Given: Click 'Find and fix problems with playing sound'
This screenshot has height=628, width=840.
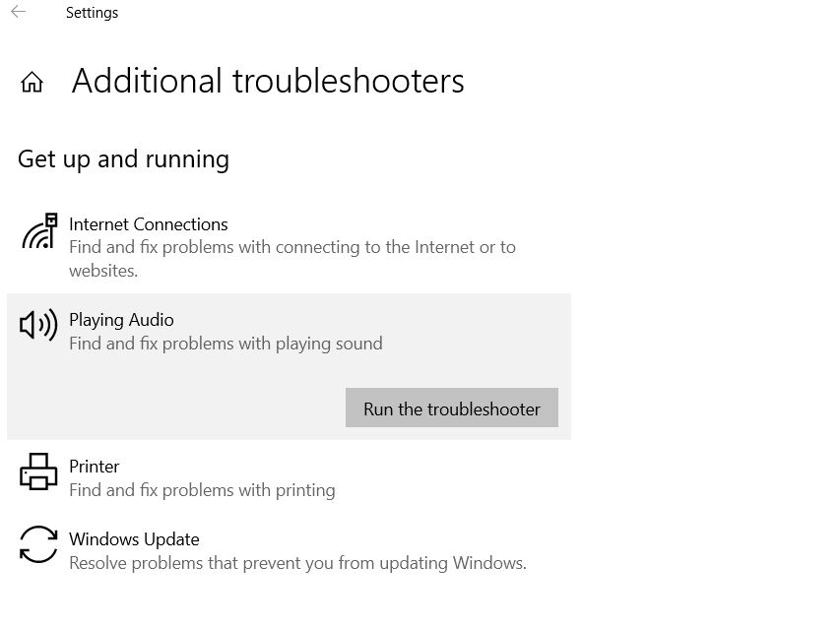Looking at the screenshot, I should (226, 344).
